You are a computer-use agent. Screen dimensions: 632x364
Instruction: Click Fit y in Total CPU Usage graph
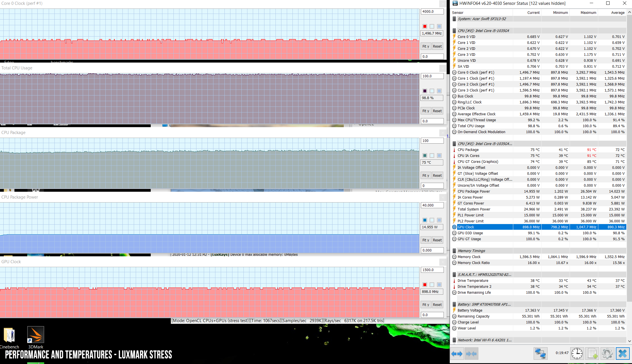point(426,111)
